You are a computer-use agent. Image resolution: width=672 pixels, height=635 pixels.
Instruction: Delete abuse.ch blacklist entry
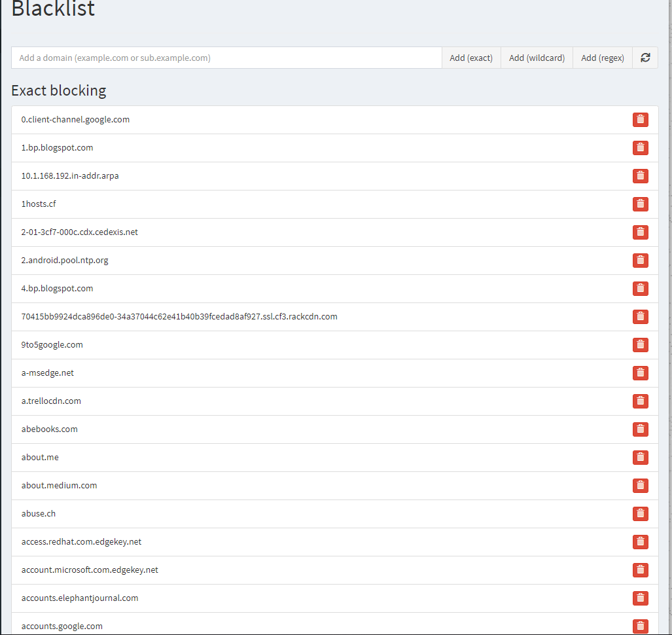[640, 514]
